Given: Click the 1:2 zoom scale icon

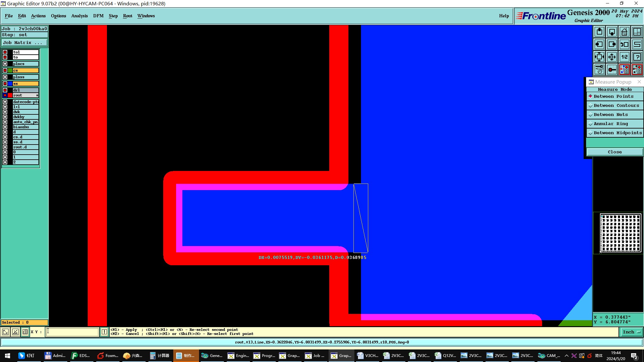Looking at the screenshot, I should coord(624,57).
